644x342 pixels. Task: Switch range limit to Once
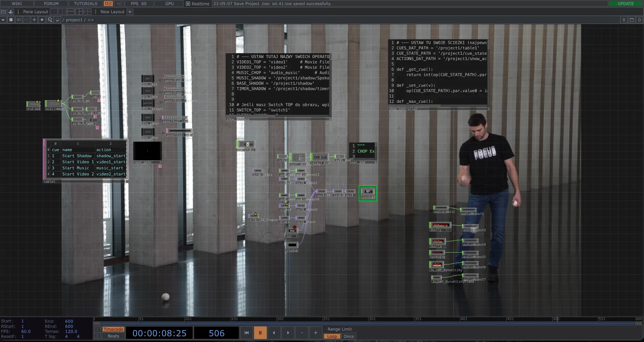coord(348,336)
